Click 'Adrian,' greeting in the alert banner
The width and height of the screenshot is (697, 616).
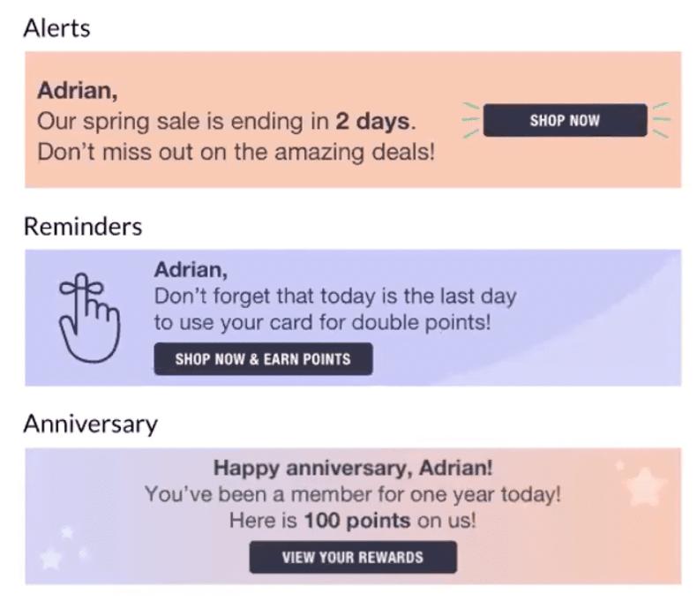78,90
